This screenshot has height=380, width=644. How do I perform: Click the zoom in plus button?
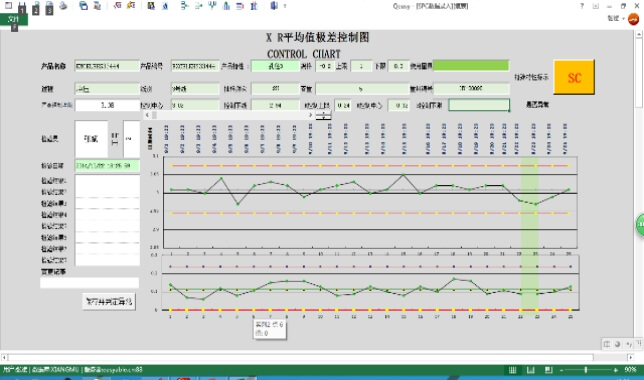(x=615, y=370)
